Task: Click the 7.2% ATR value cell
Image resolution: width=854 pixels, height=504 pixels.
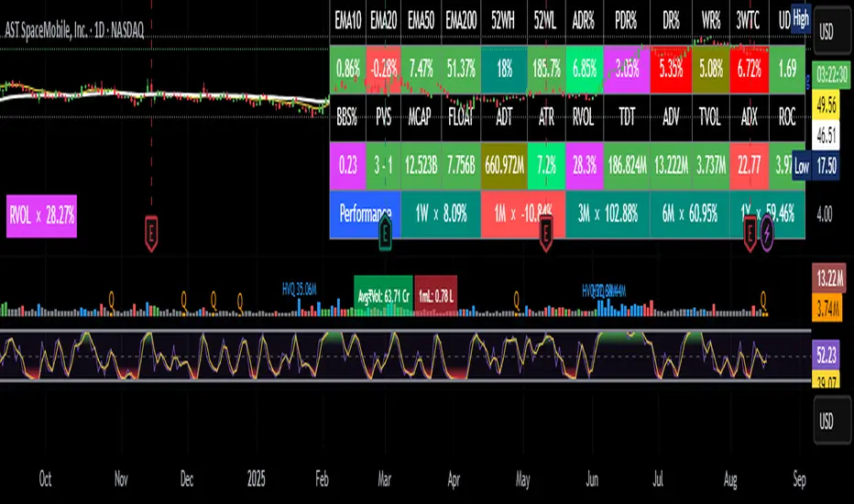Action: pos(546,166)
